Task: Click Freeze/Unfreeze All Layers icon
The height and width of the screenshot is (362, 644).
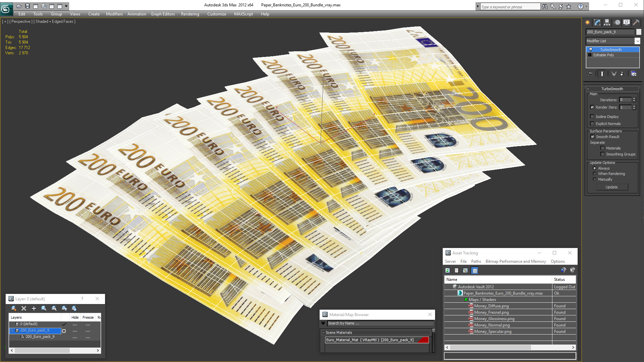Action: pyautogui.click(x=74, y=308)
